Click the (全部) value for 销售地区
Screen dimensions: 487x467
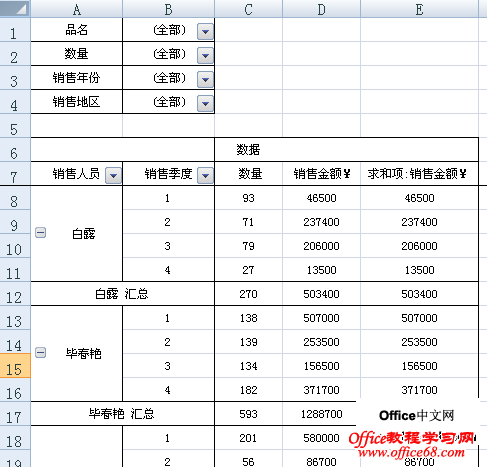tap(169, 102)
